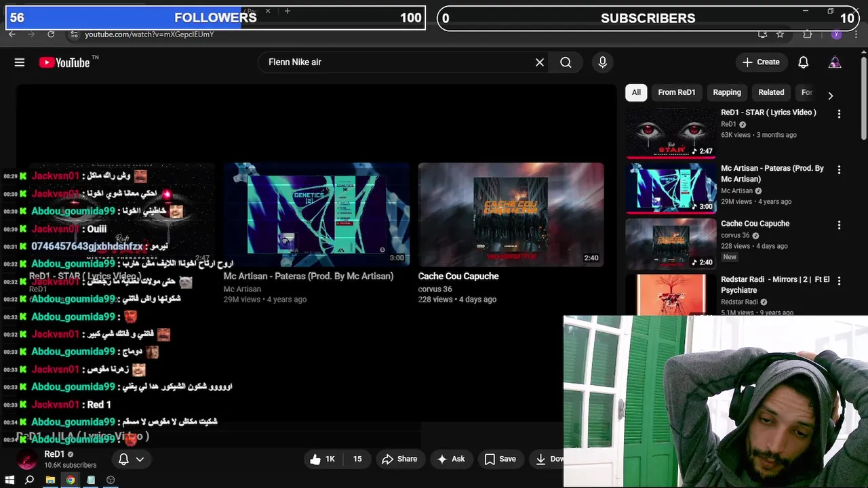Open the YouTube hamburger guide menu

point(20,62)
